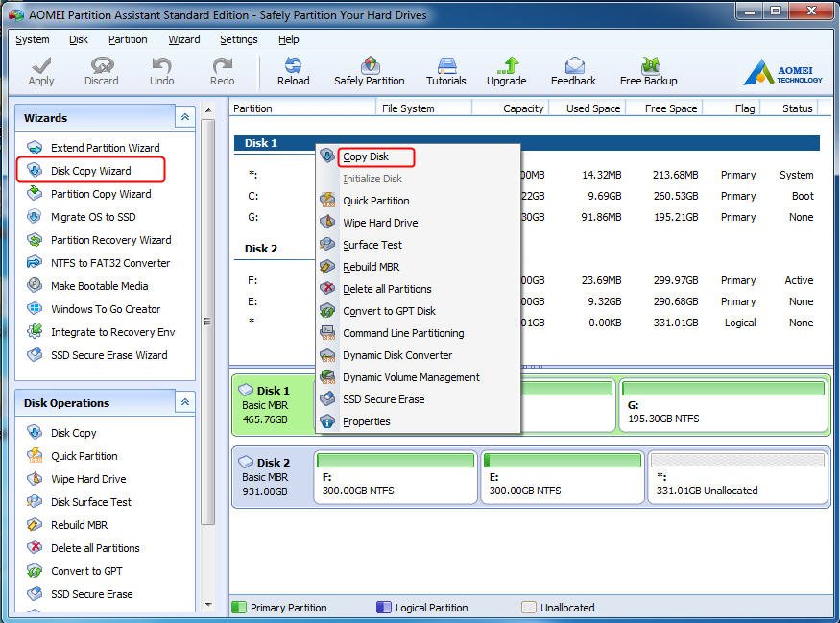Click SSD Secure Erase in Disk Operations
840x623 pixels.
click(80, 593)
